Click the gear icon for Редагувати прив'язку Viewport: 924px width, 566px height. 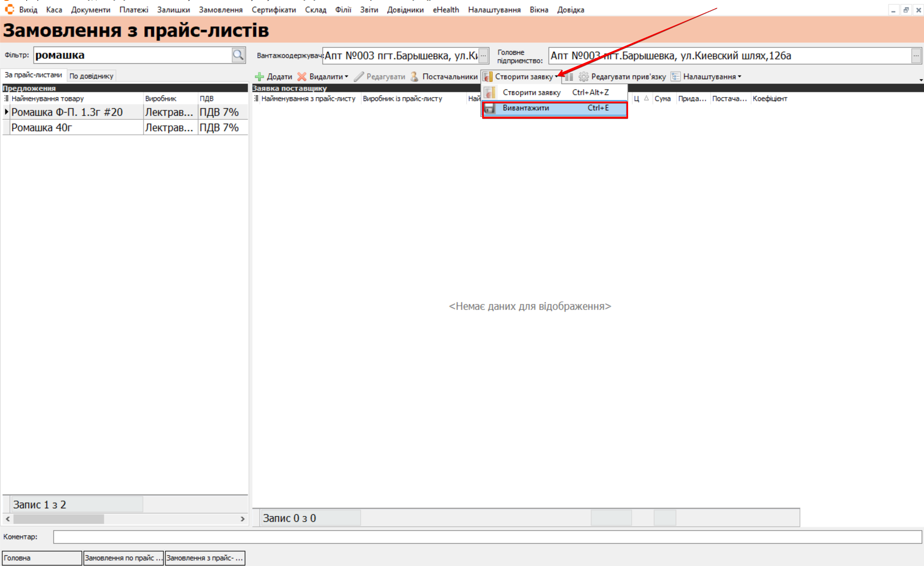coord(583,77)
